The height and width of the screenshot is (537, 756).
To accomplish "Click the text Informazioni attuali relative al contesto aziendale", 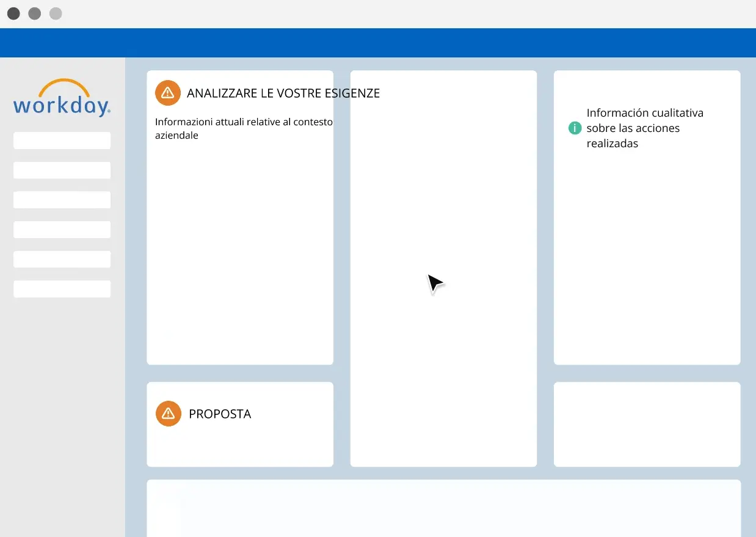I will pos(244,129).
